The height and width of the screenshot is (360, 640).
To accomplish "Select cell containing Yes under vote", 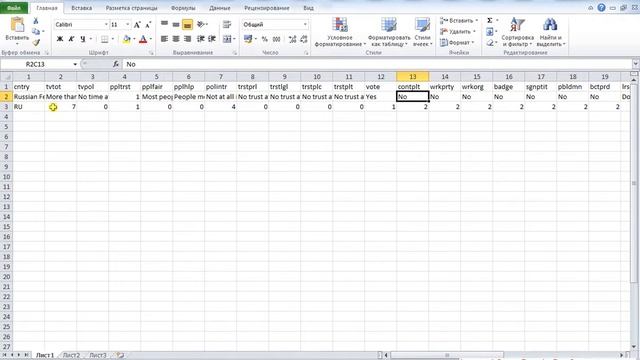I will (380, 97).
